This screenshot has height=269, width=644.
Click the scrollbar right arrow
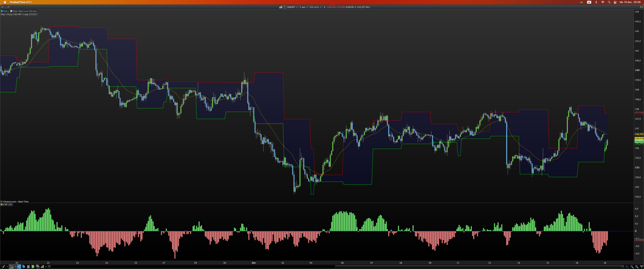click(623, 266)
